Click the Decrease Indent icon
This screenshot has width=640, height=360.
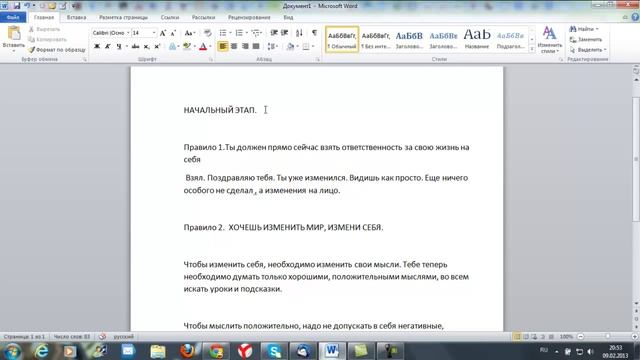click(274, 33)
